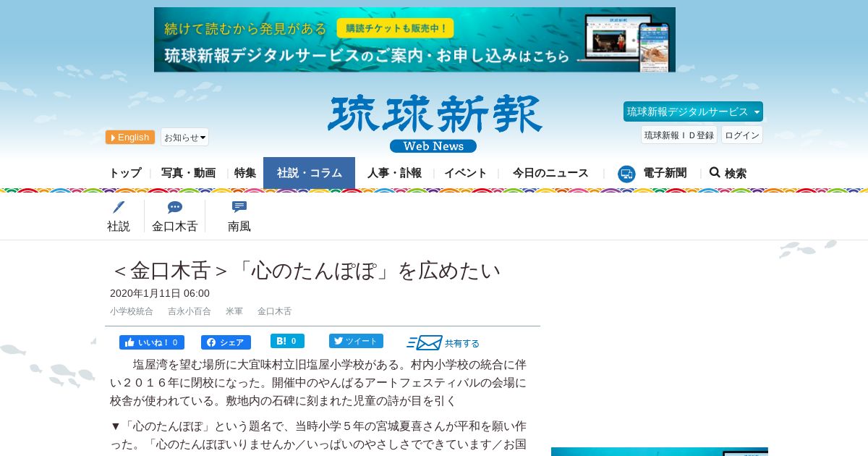Viewport: 868px width, 456px height.
Task: Click the Facebook いいね! button
Action: [x=152, y=342]
